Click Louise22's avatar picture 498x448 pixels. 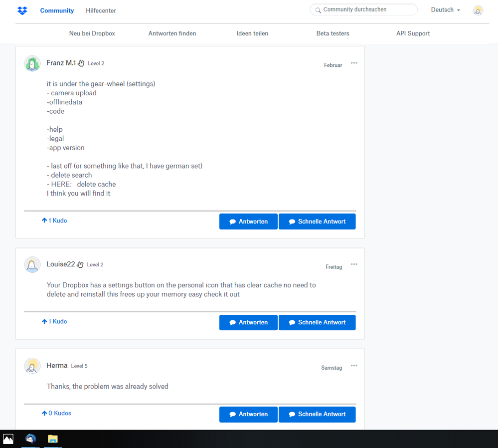pyautogui.click(x=32, y=264)
